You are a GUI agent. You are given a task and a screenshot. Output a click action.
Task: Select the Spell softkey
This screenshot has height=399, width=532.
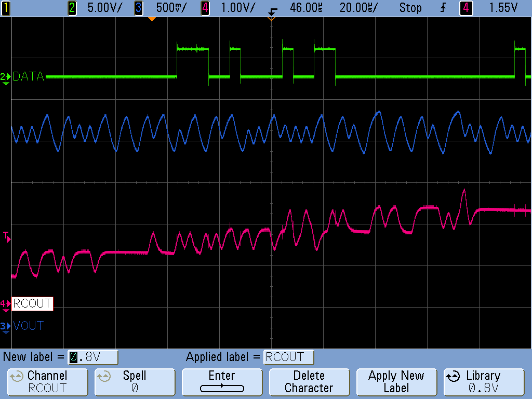tap(135, 382)
